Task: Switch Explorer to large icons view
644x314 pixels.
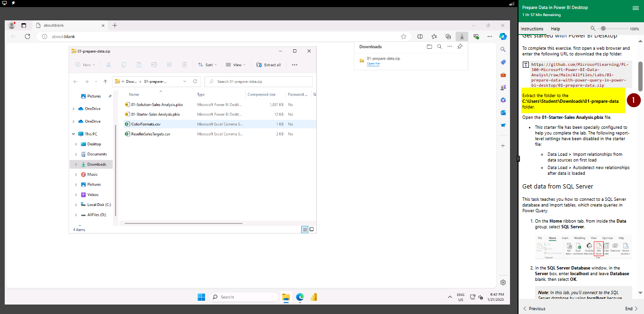Action: pyautogui.click(x=312, y=229)
